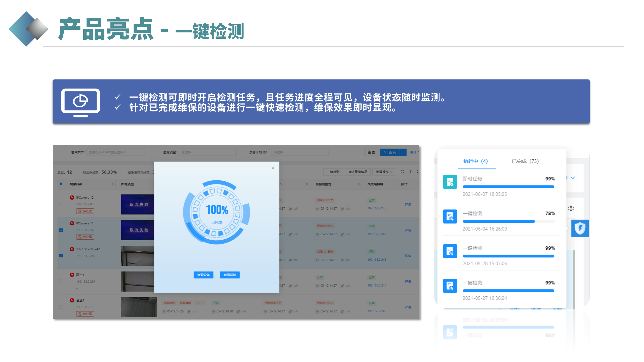Open the 图像质量 selection dropdown
Viewport: 644px width, 362px height.
(208, 152)
